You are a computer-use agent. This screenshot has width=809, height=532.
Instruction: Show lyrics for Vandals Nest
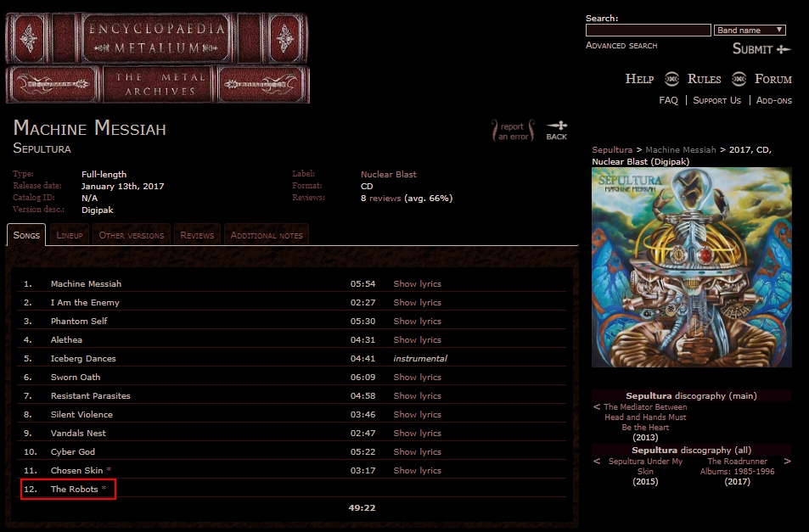pos(418,433)
